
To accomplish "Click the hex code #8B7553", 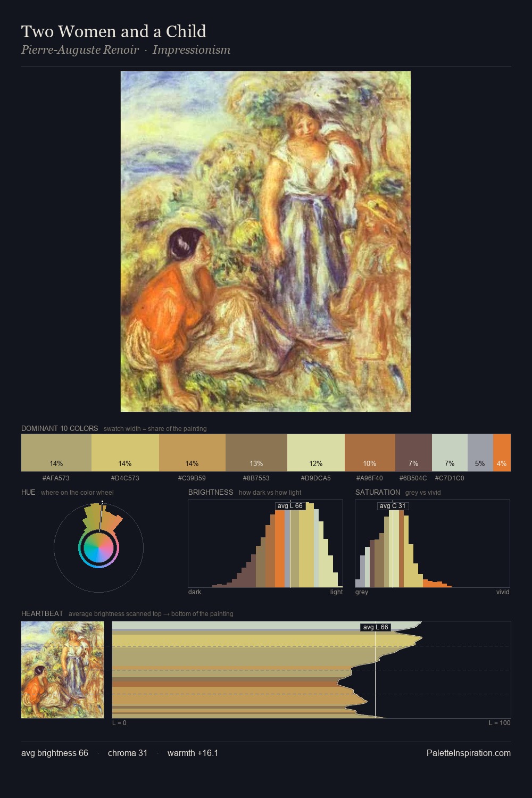I will point(256,478).
